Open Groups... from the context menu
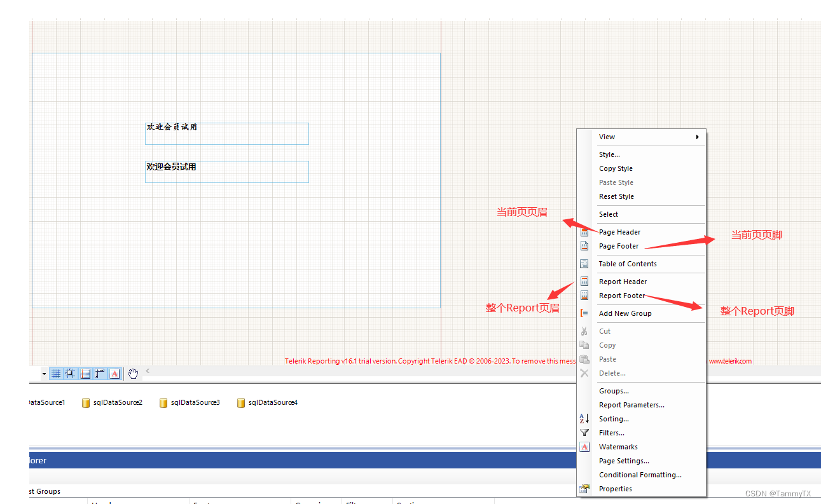 click(x=642, y=391)
